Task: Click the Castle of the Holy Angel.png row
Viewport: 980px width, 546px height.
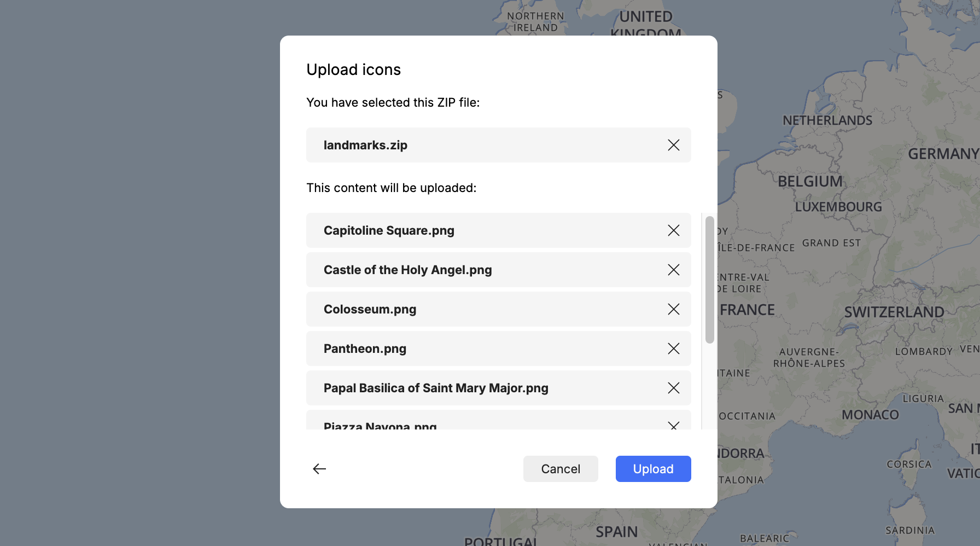Action: [x=407, y=270]
